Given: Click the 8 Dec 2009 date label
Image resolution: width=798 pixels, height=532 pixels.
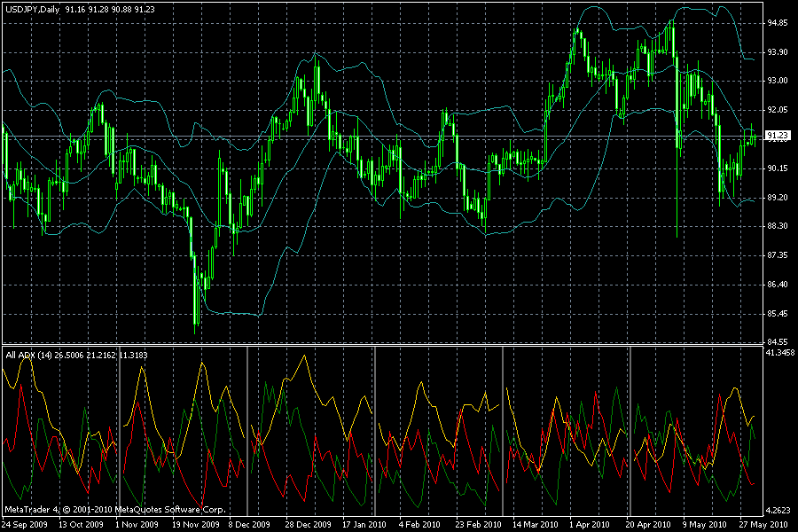Looking at the screenshot, I should point(249,524).
